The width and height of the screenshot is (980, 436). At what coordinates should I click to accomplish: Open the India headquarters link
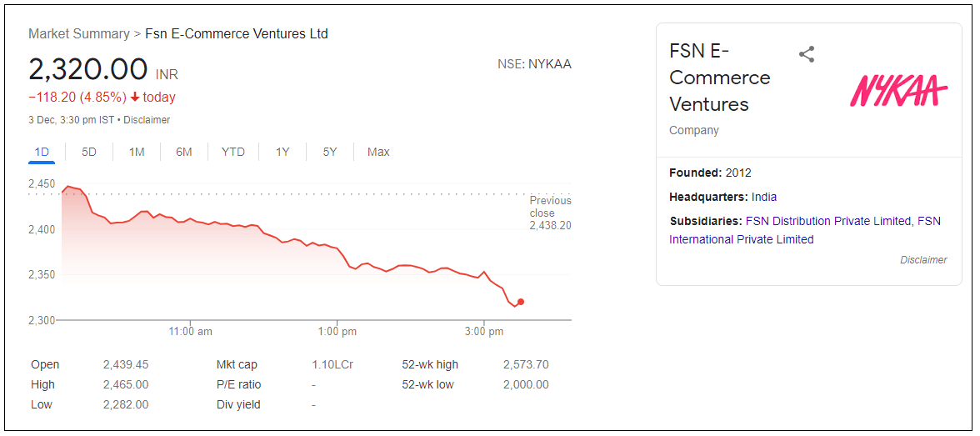pos(764,197)
